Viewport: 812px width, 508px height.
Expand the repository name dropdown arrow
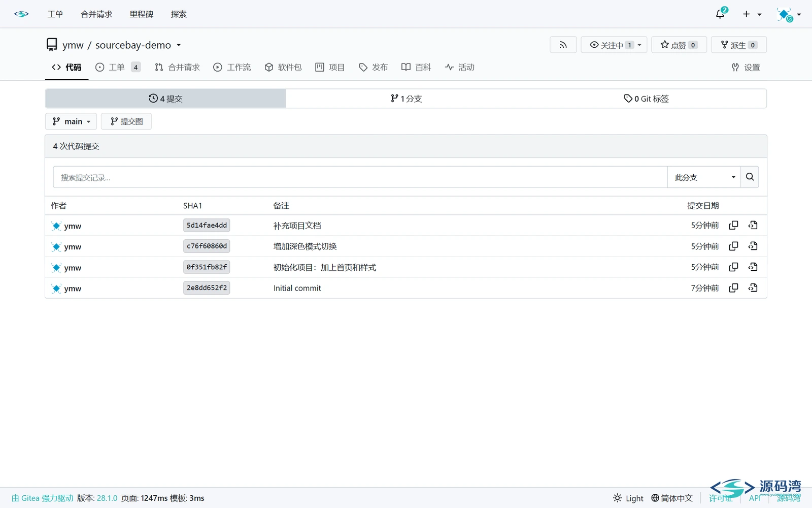tap(179, 45)
